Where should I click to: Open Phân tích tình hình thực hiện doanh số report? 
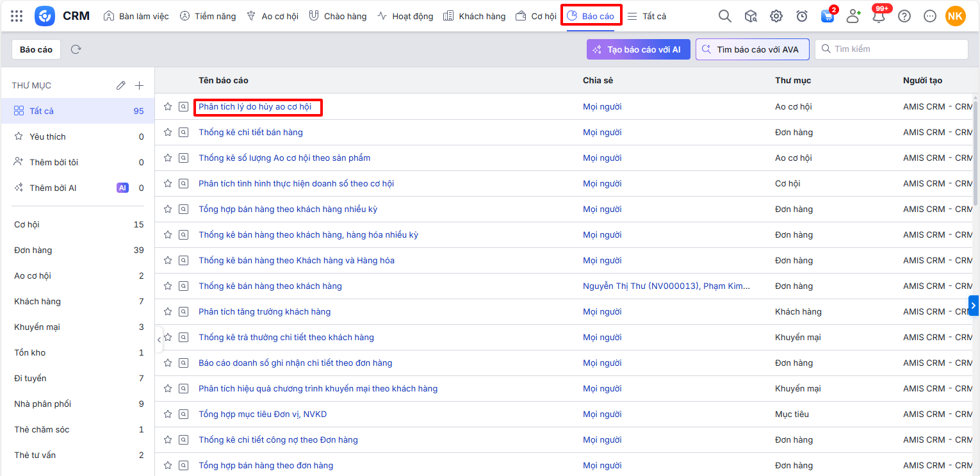pyautogui.click(x=296, y=184)
